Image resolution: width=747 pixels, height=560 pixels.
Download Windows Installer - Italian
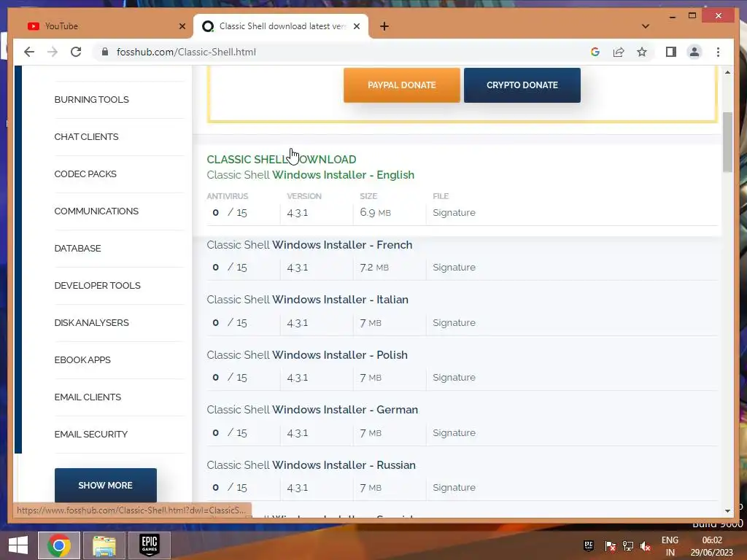307,300
